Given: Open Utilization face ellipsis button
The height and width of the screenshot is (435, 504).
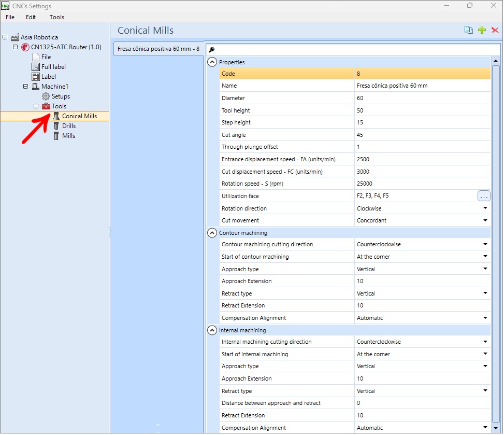Looking at the screenshot, I should click(483, 196).
